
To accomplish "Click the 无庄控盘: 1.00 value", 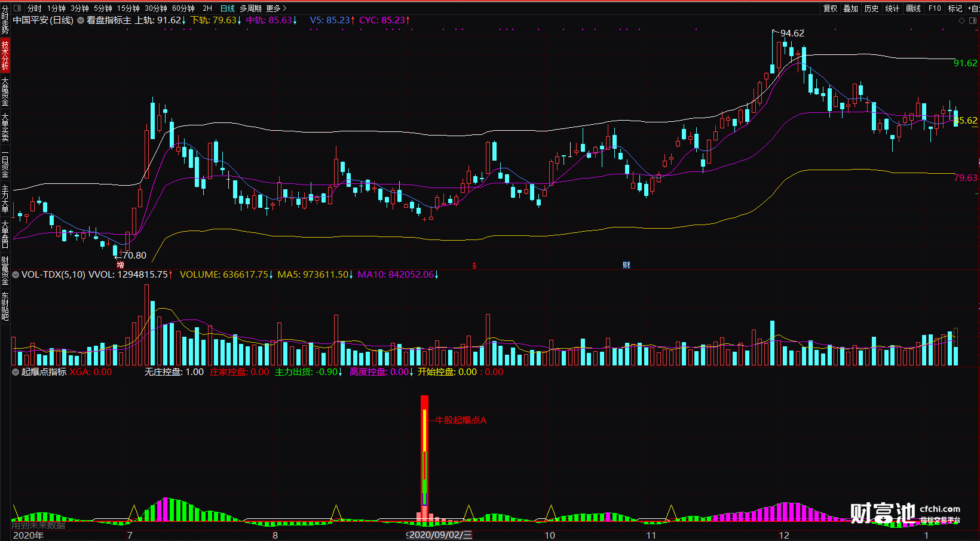I will click(174, 372).
